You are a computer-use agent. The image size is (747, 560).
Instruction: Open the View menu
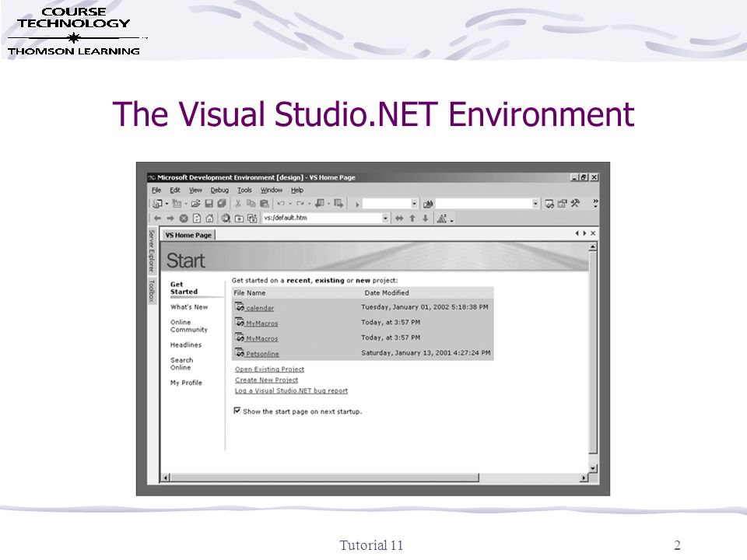(x=195, y=190)
